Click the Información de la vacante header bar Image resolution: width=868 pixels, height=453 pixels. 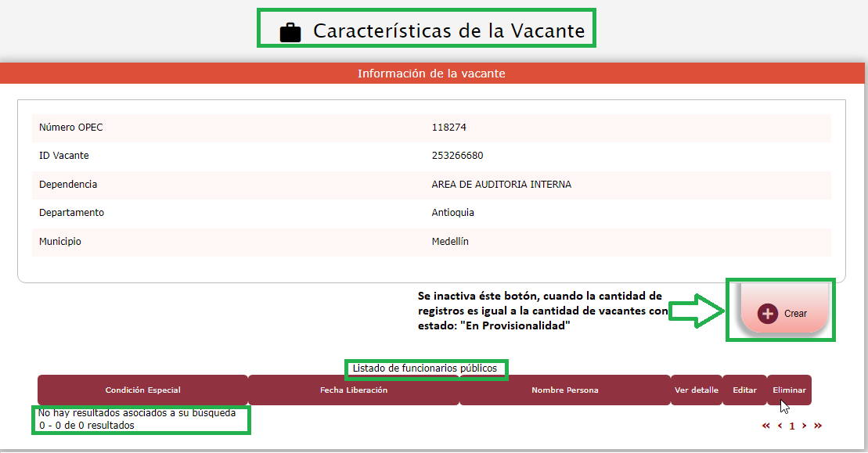[x=431, y=74]
